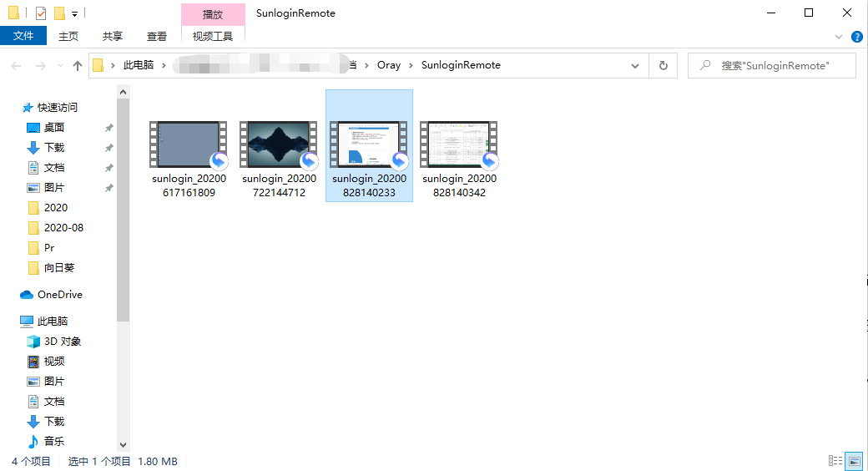Click Oray in the address path

[x=389, y=65]
